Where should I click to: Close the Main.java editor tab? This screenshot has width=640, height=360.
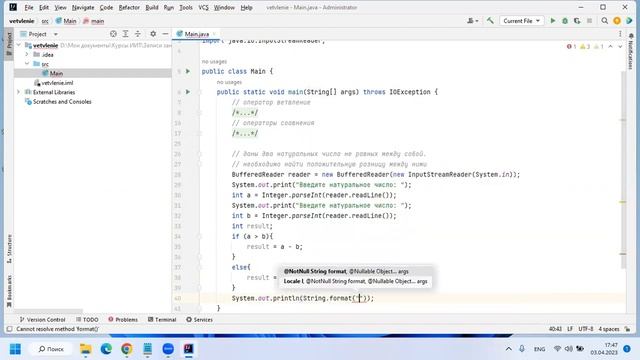pyautogui.click(x=214, y=34)
